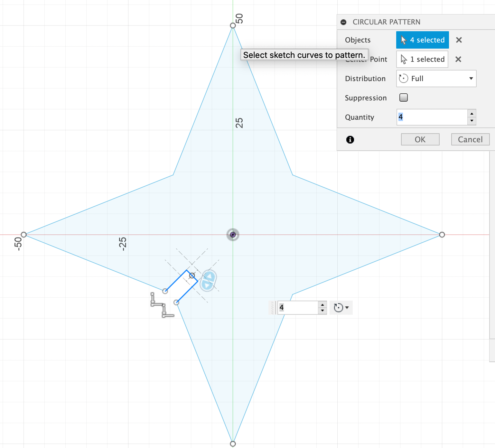Increase Quantity using dialog up arrow

coord(472,114)
